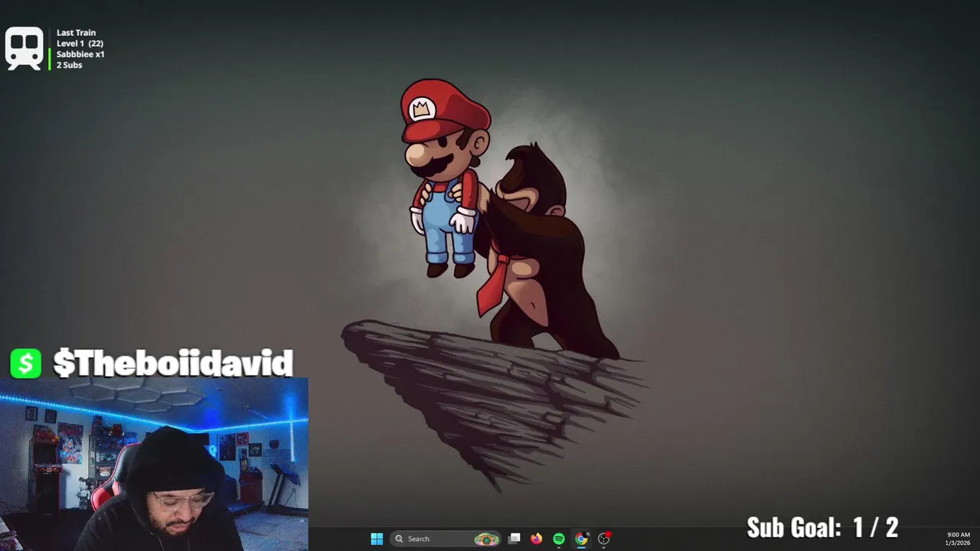This screenshot has height=551, width=980.
Task: Open the taskbar app with red notification badge
Action: (604, 539)
